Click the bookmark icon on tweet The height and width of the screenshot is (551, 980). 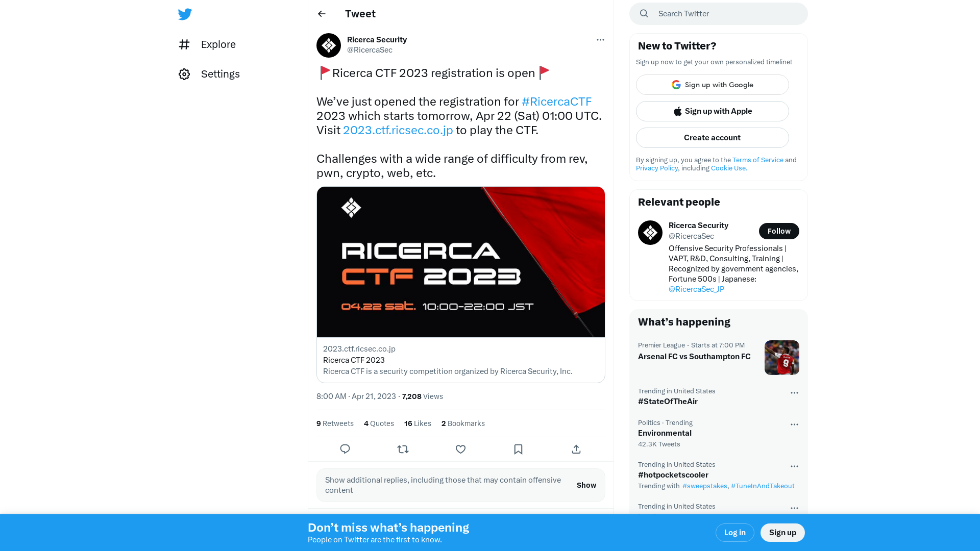coord(518,449)
